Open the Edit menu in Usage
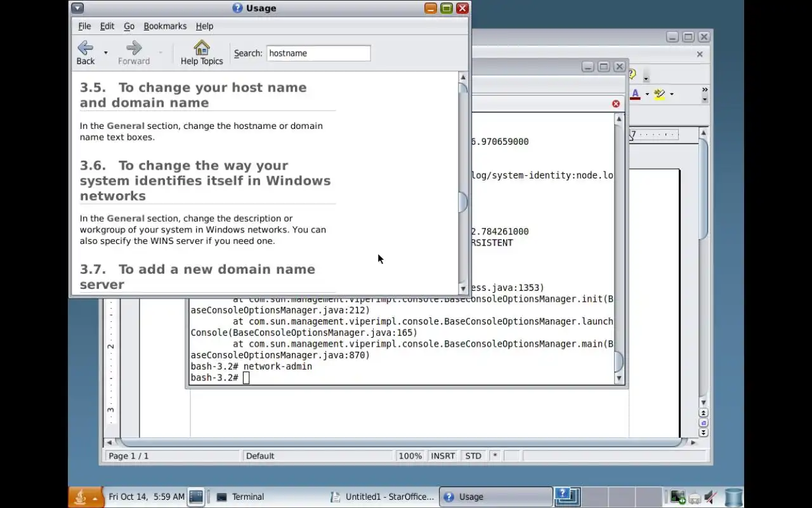Screen dimensions: 812x508 [107, 26]
